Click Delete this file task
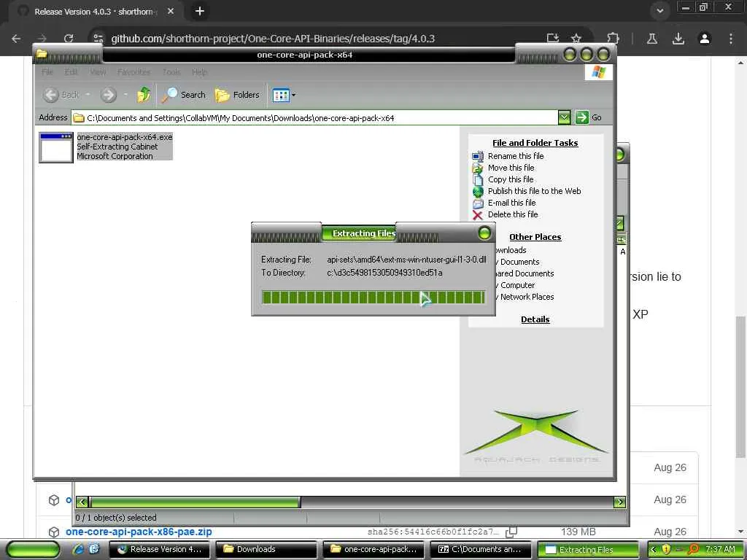The height and width of the screenshot is (560, 747). pyautogui.click(x=513, y=214)
